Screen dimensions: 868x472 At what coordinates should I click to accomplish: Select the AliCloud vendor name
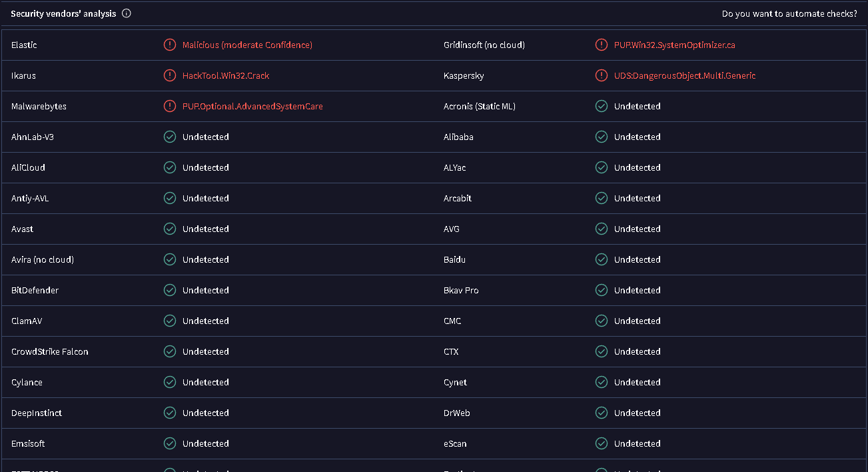pyautogui.click(x=28, y=167)
